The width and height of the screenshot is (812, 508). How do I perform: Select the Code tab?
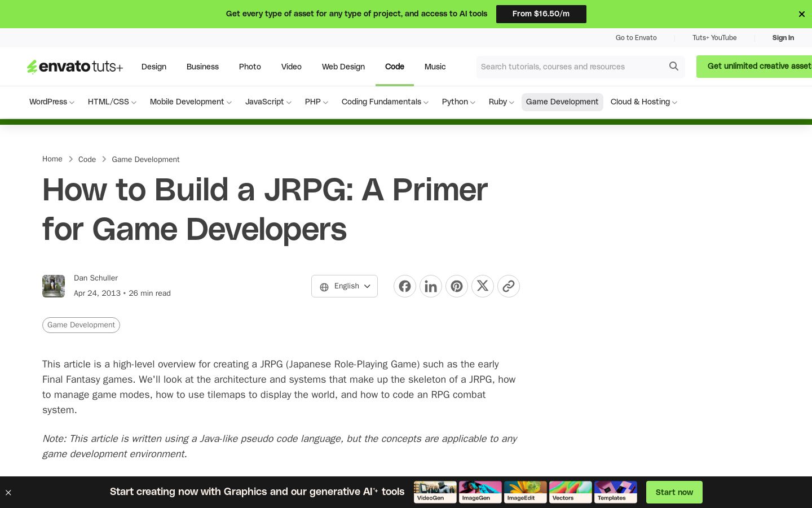pyautogui.click(x=395, y=67)
